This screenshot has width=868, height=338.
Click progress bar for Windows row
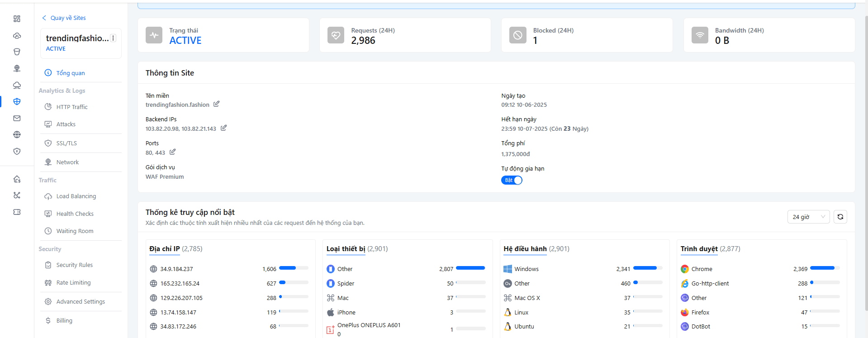click(x=648, y=268)
